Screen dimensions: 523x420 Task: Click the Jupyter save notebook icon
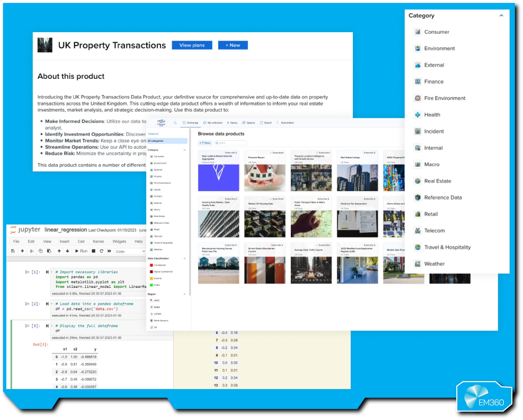[13, 251]
